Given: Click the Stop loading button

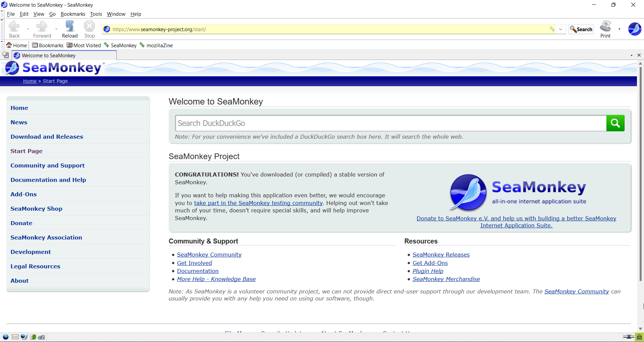Looking at the screenshot, I should point(90,29).
